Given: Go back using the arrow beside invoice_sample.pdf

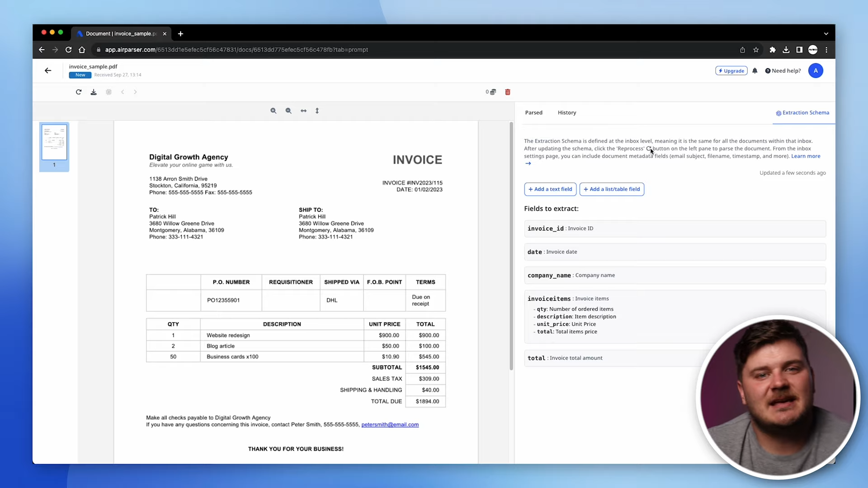Looking at the screenshot, I should (48, 70).
